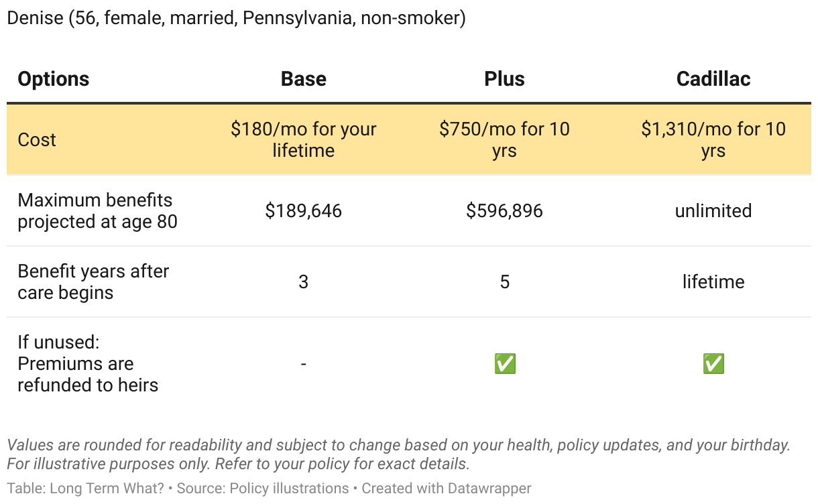This screenshot has height=504, width=818.
Task: Click the Maximum benefits projected row label
Action: coord(97,210)
